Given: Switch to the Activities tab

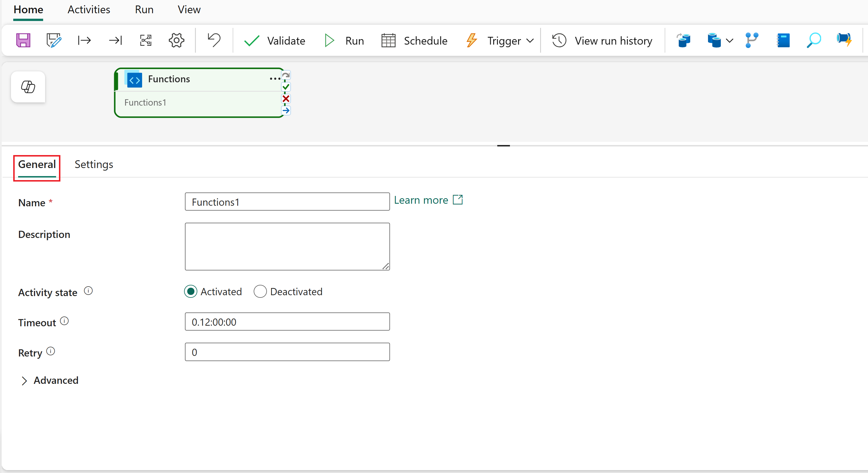Looking at the screenshot, I should point(89,9).
